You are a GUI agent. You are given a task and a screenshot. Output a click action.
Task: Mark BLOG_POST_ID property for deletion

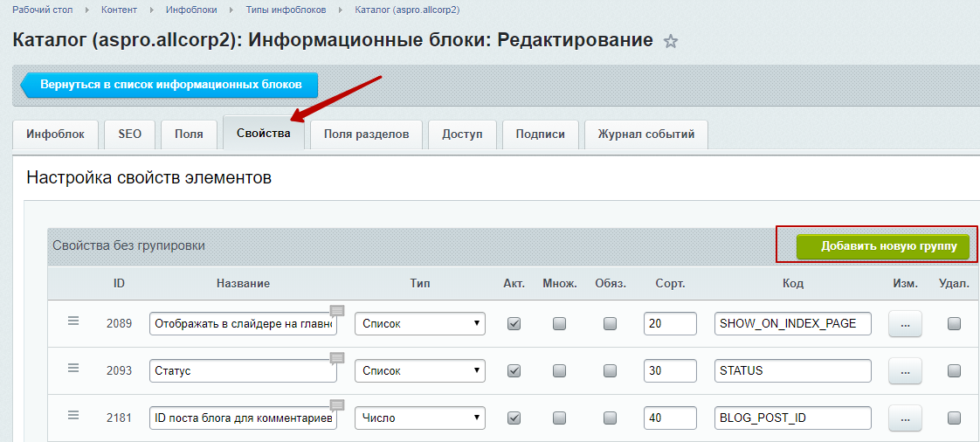(954, 418)
